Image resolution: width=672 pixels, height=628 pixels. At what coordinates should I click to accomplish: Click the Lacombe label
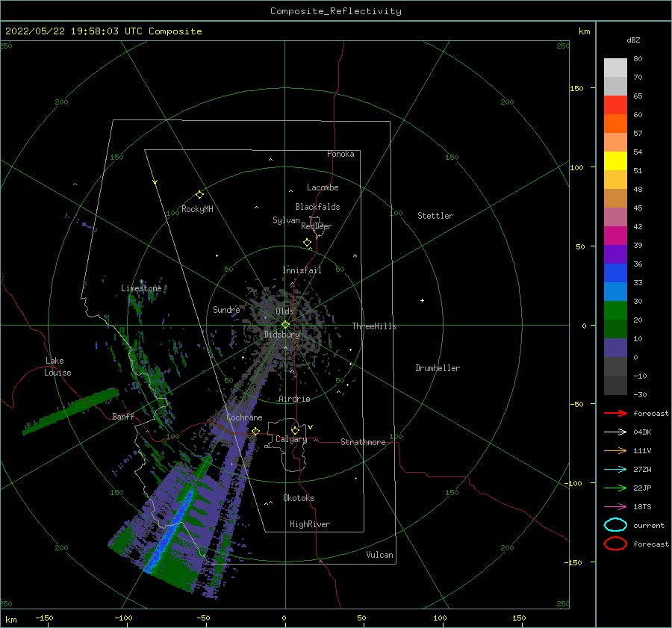pyautogui.click(x=323, y=187)
